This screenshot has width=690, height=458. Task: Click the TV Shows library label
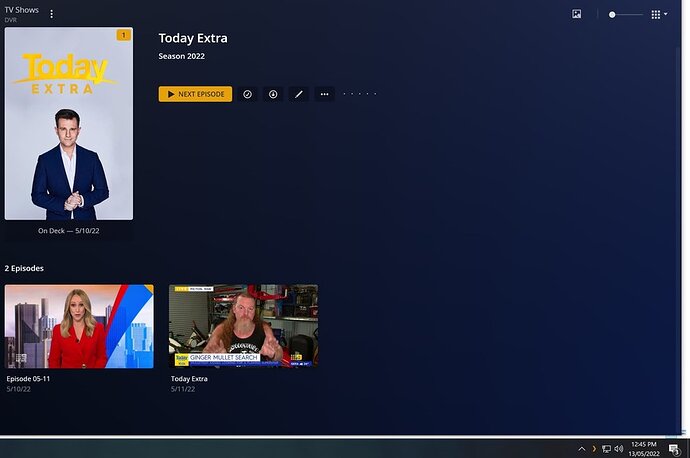click(x=22, y=10)
